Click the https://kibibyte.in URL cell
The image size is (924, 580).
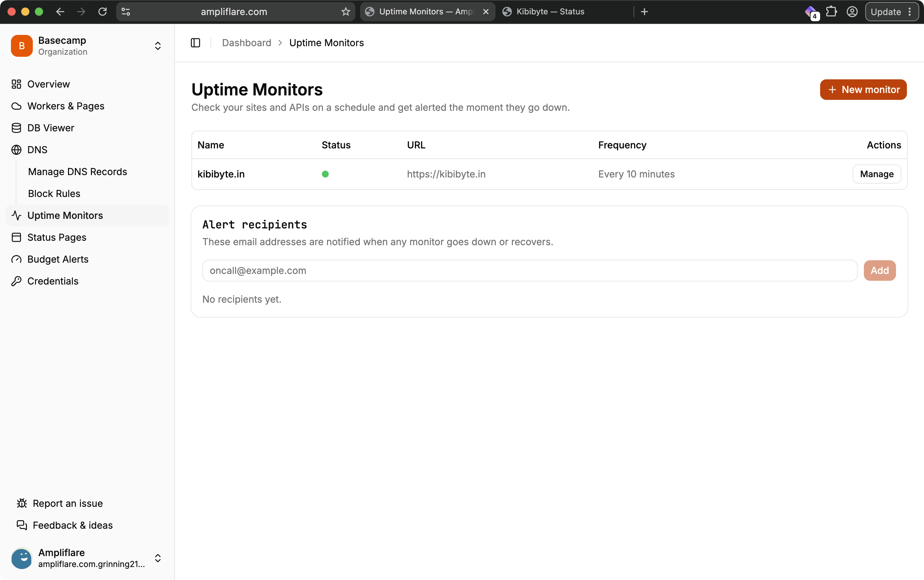[x=446, y=174]
